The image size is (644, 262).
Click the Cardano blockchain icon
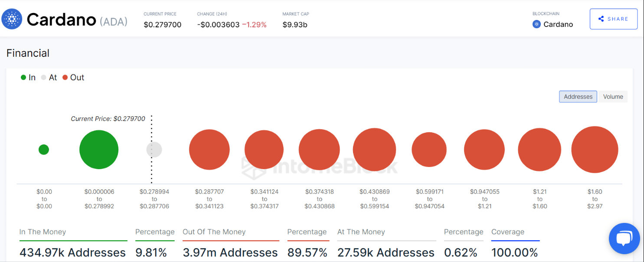[x=536, y=24]
